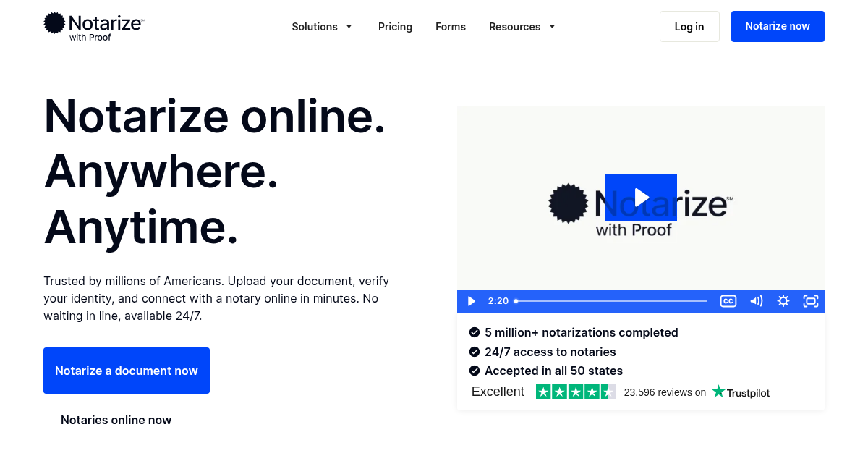Click the checkmark beside 5 million+ notarizations
This screenshot has width=868, height=456.
(475, 333)
